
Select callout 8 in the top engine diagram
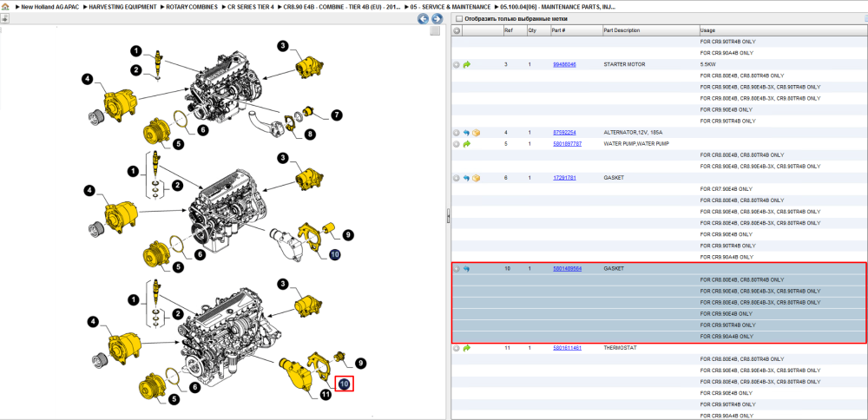[311, 134]
